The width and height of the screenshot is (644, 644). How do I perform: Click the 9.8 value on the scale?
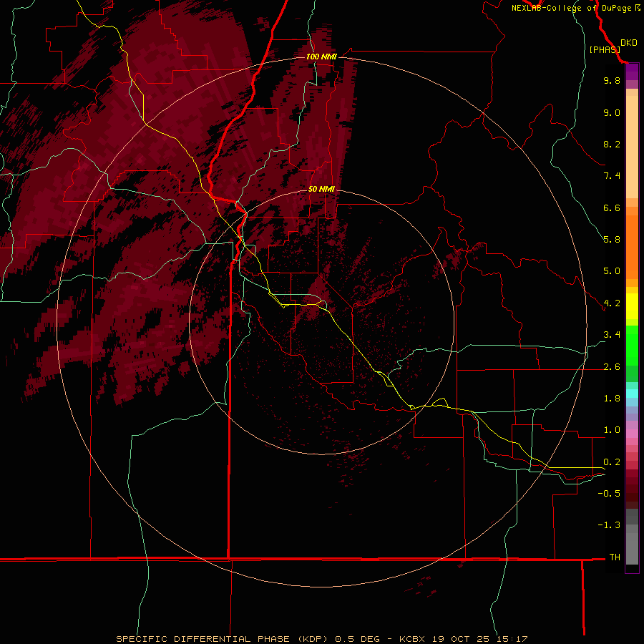click(612, 80)
